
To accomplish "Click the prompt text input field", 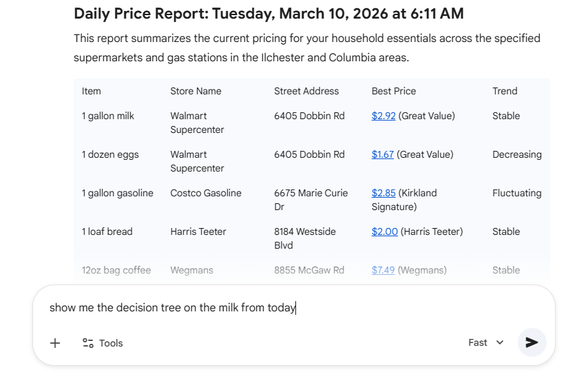I will point(275,308).
